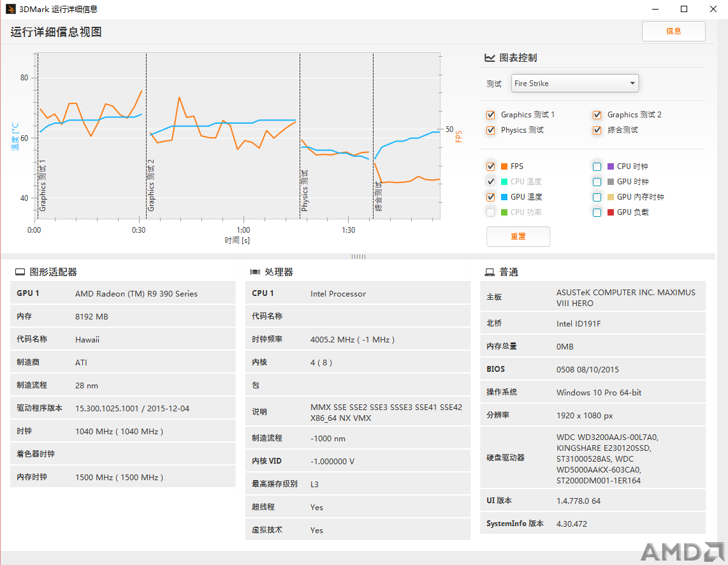Click the AMD Radeon R9 390 Series value
Screen dimensions: 728x565
click(136, 294)
